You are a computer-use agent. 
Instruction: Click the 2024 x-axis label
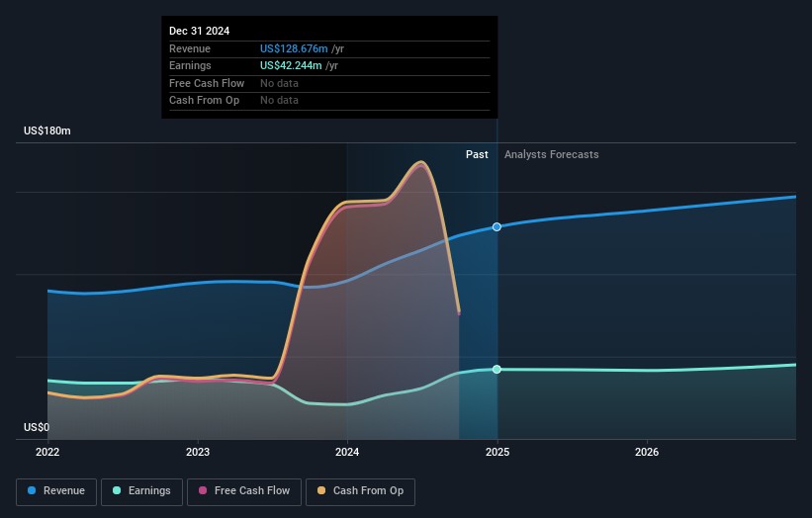[347, 452]
